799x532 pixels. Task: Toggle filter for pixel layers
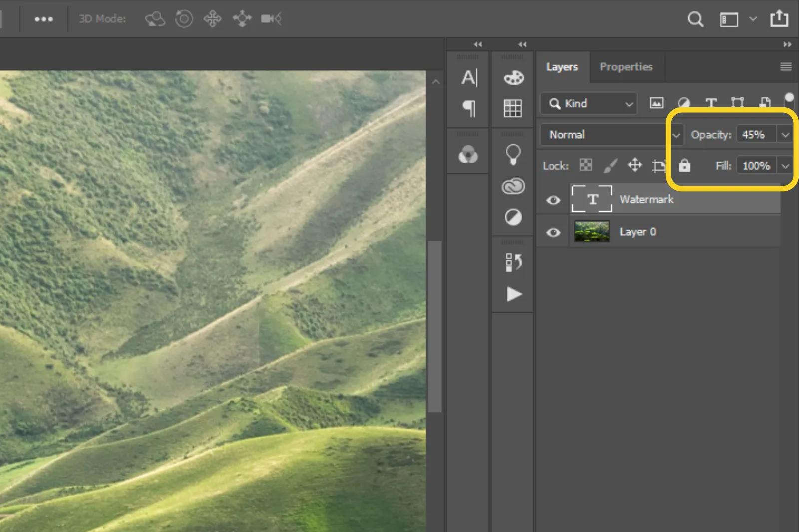[656, 103]
